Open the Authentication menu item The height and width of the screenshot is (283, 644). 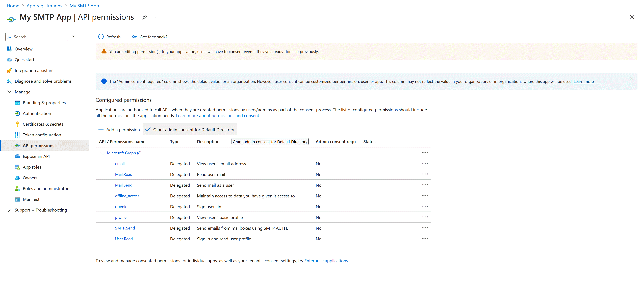tap(37, 113)
